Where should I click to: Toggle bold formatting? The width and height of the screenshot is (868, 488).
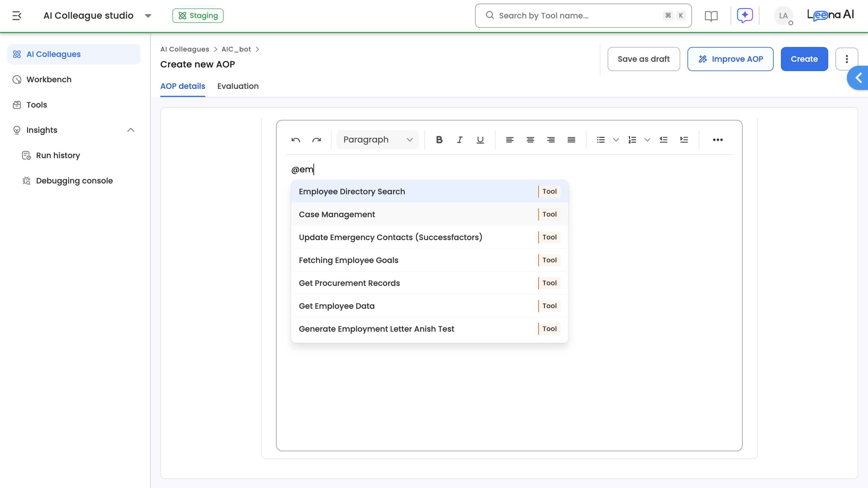pos(439,140)
